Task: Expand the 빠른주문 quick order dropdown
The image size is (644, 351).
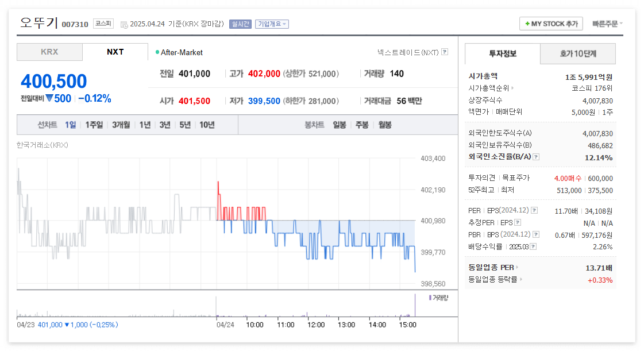Action: click(607, 24)
